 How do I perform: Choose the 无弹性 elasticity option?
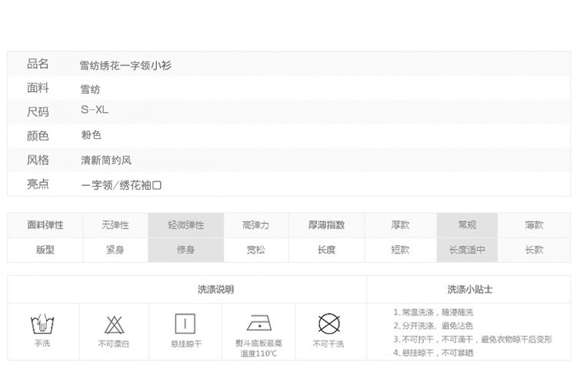[115, 225]
